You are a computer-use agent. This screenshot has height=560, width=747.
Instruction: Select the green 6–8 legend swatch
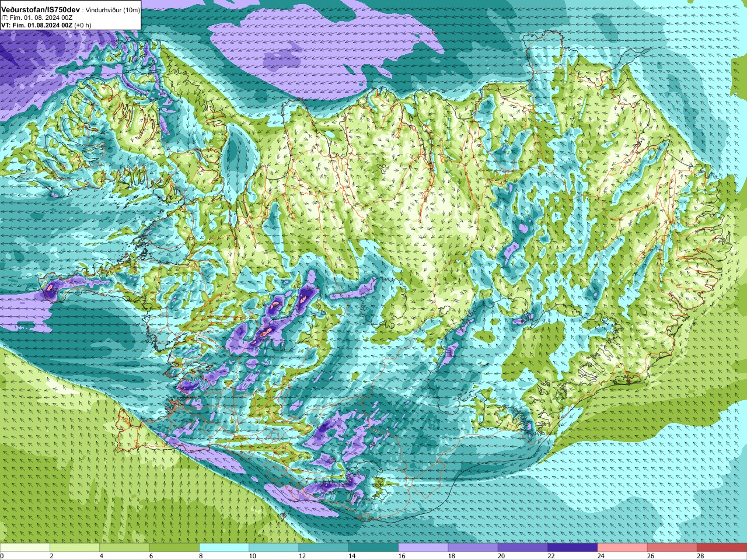[174, 548]
